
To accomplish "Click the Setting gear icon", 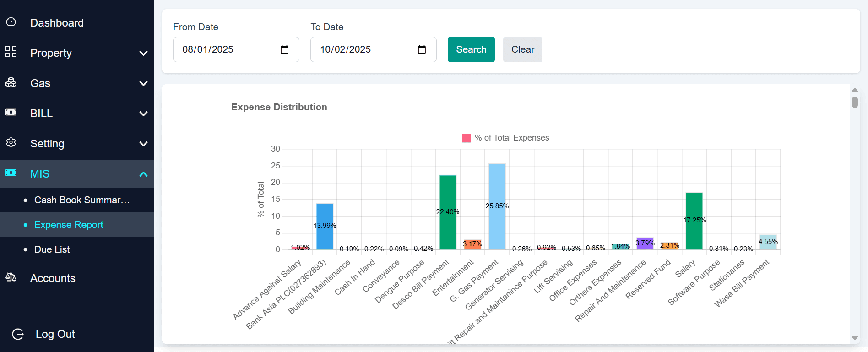I will (x=11, y=143).
